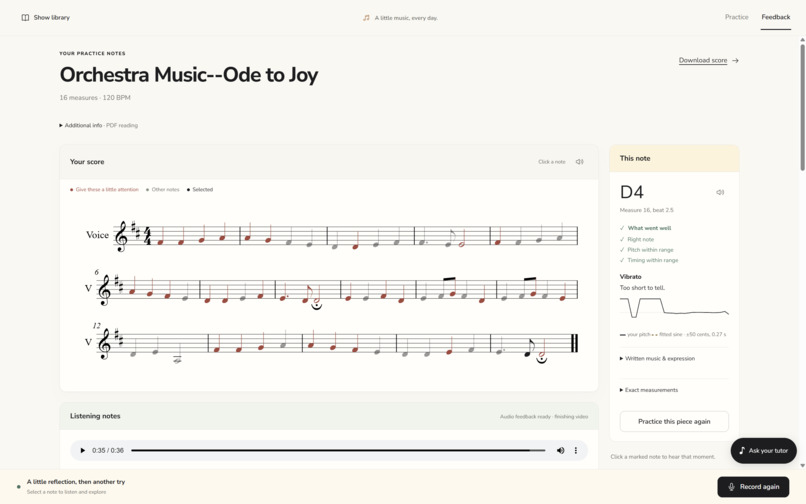Open the Ask your tutor chat
The height and width of the screenshot is (504, 806).
[763, 451]
